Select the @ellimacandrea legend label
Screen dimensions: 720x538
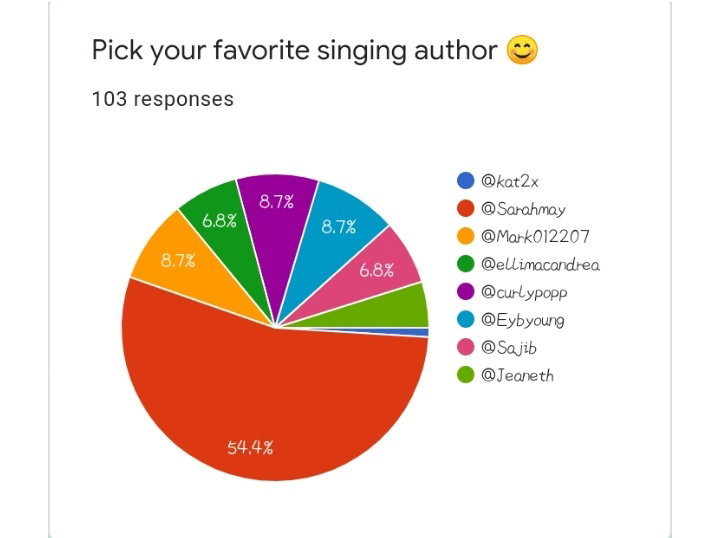[x=540, y=264]
